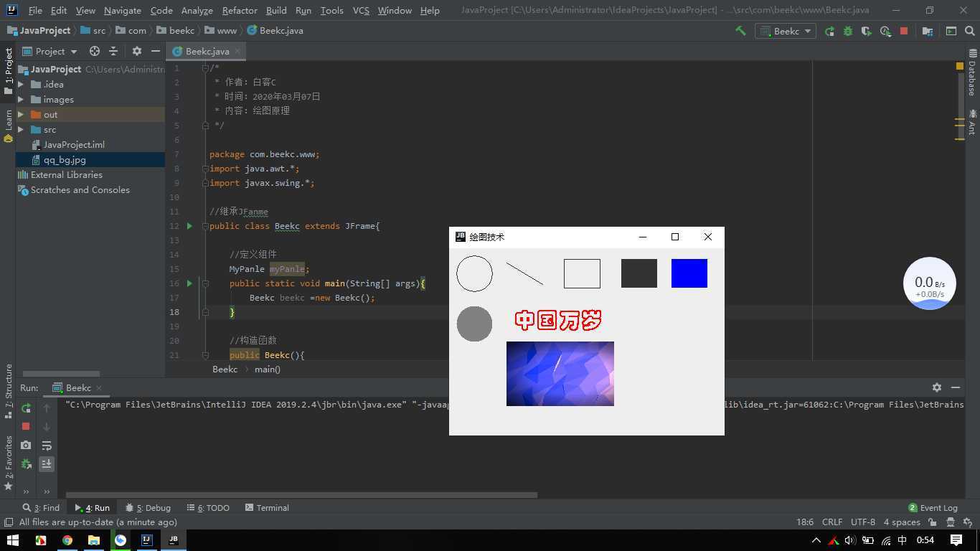The width and height of the screenshot is (980, 551).
Task: Open the Learn side panel
Action: 8,126
